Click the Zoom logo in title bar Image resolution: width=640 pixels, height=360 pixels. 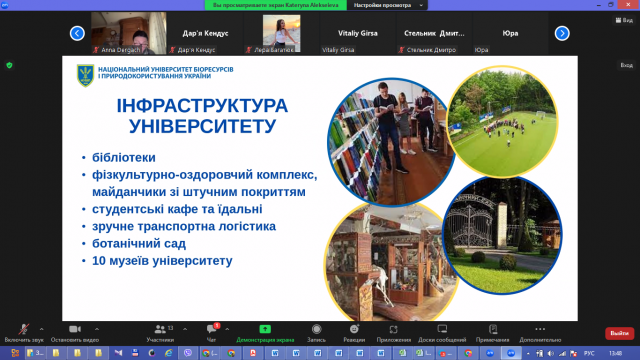click(5, 5)
